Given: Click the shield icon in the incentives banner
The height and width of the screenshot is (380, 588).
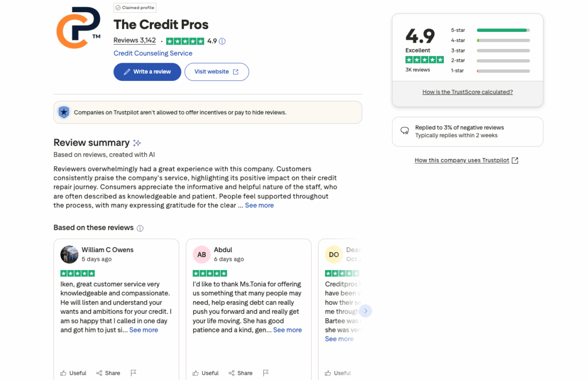Looking at the screenshot, I should coord(64,112).
